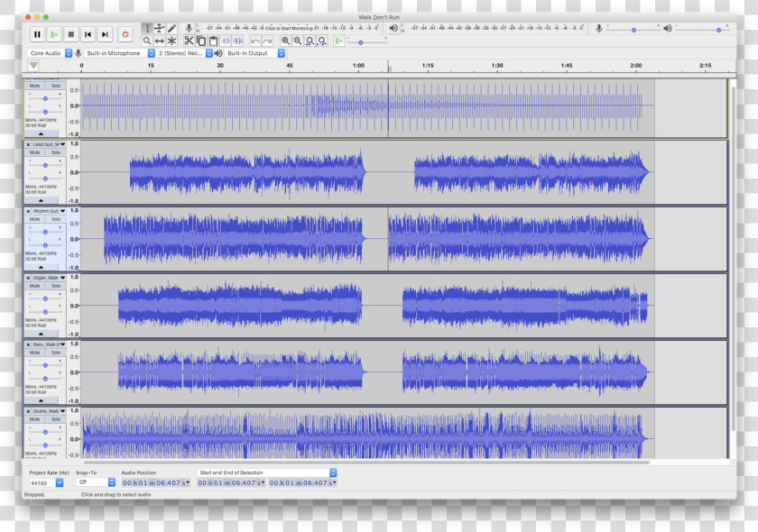Close the Rhythm Guit track with its X
The width and height of the screenshot is (758, 532).
(28, 211)
